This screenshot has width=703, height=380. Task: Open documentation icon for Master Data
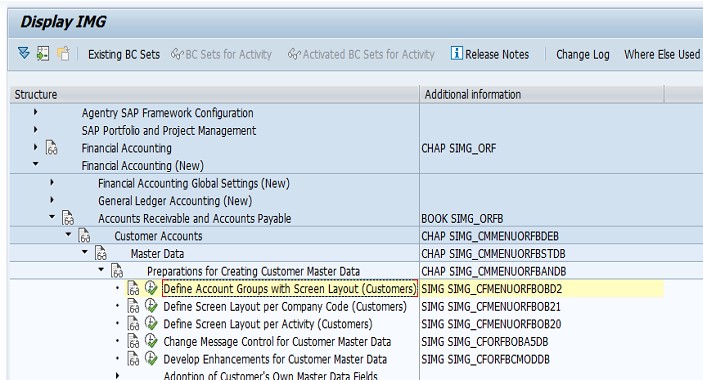click(101, 253)
